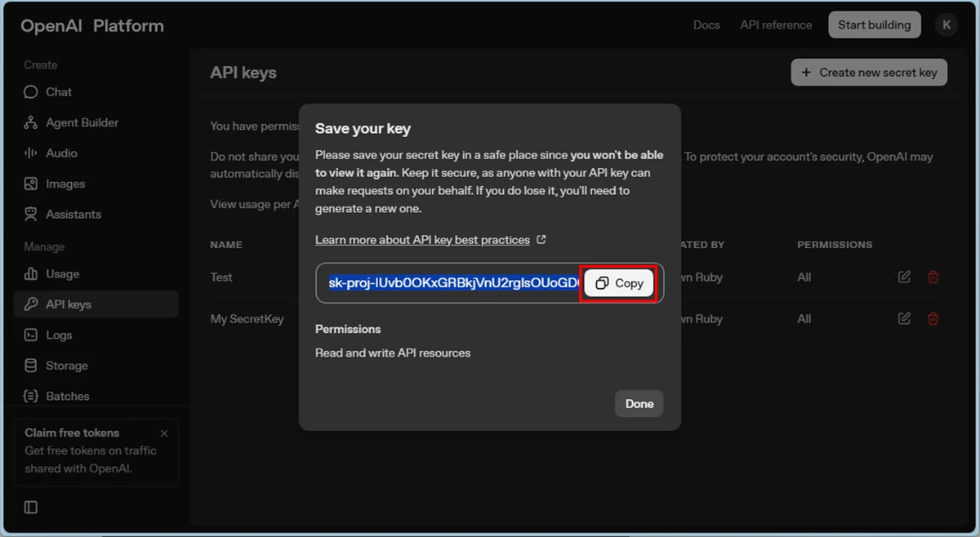
Task: Copy the secret key with Copy button
Action: (x=619, y=283)
